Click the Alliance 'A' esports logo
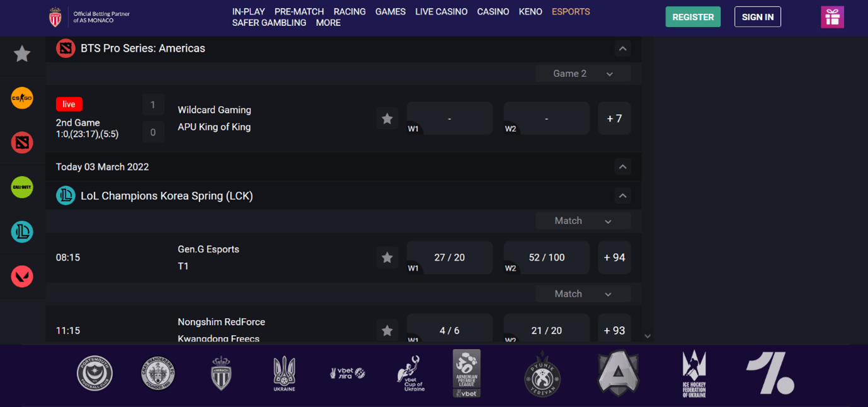The image size is (868, 407). 618,374
